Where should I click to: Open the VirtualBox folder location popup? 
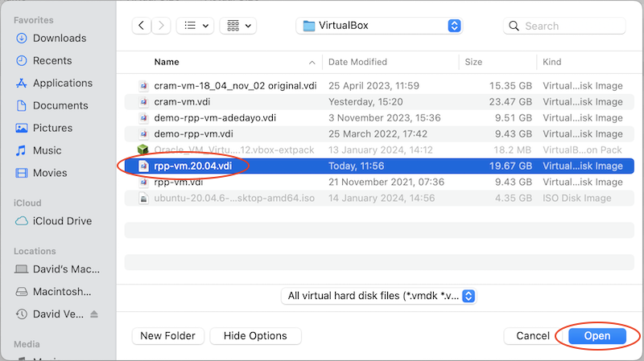pos(379,26)
